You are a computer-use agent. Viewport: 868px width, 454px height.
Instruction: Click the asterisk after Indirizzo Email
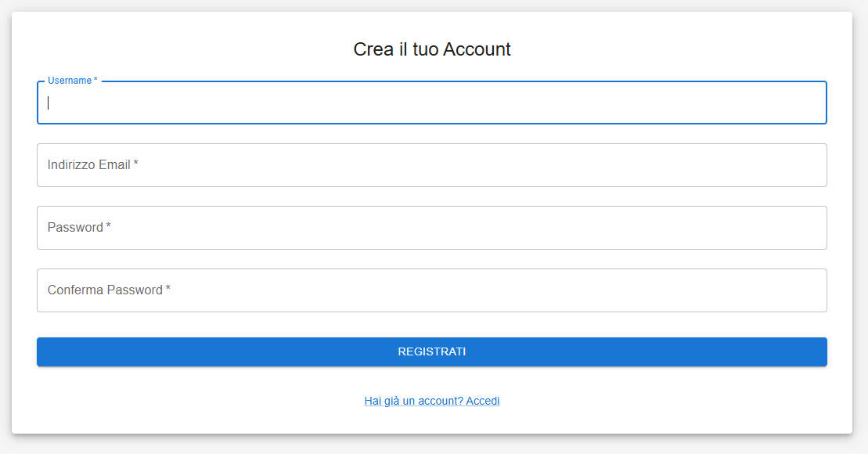(x=135, y=164)
